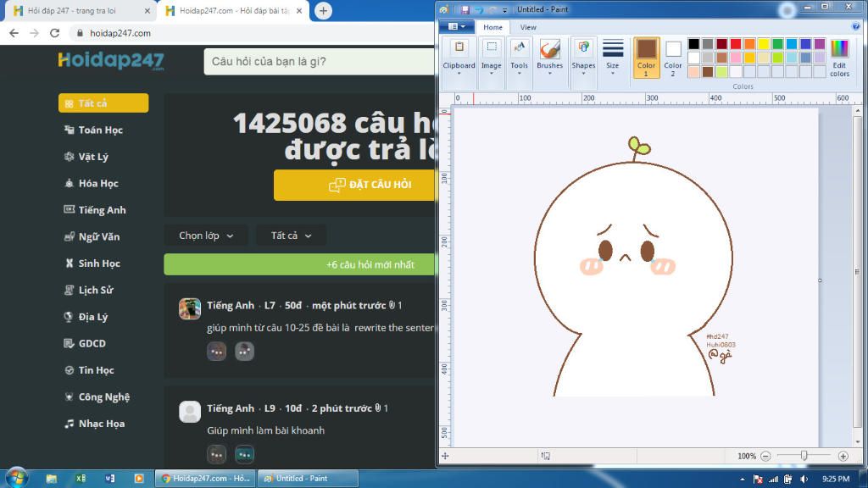The image size is (868, 488).
Task: Open the question 'Giúp mình làm bài khoanh'
Action: pyautogui.click(x=265, y=430)
